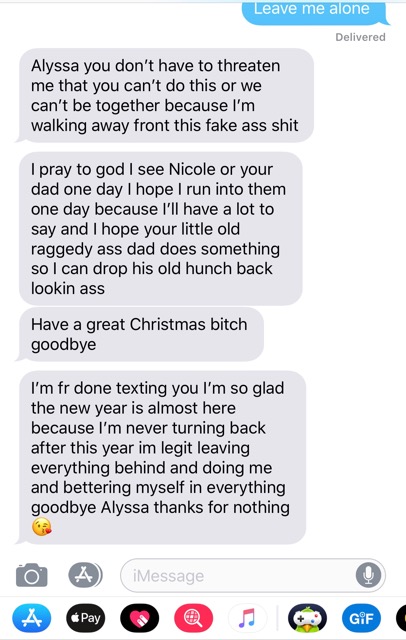The height and width of the screenshot is (640, 406).
Task: Tap the kissing face emoji
Action: [42, 527]
